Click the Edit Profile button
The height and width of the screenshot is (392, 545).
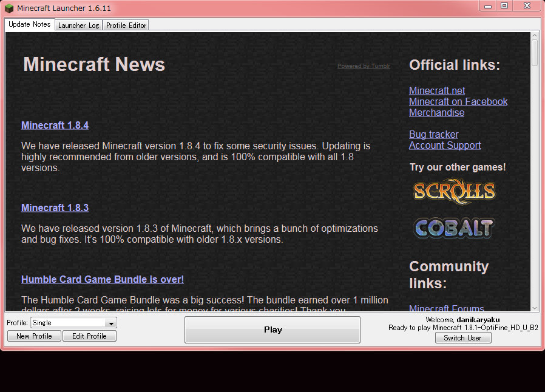[89, 336]
